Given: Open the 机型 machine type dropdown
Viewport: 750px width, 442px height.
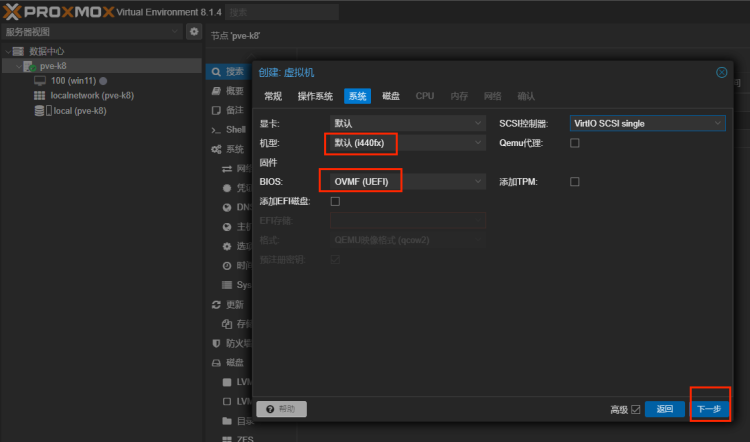Looking at the screenshot, I should point(408,143).
